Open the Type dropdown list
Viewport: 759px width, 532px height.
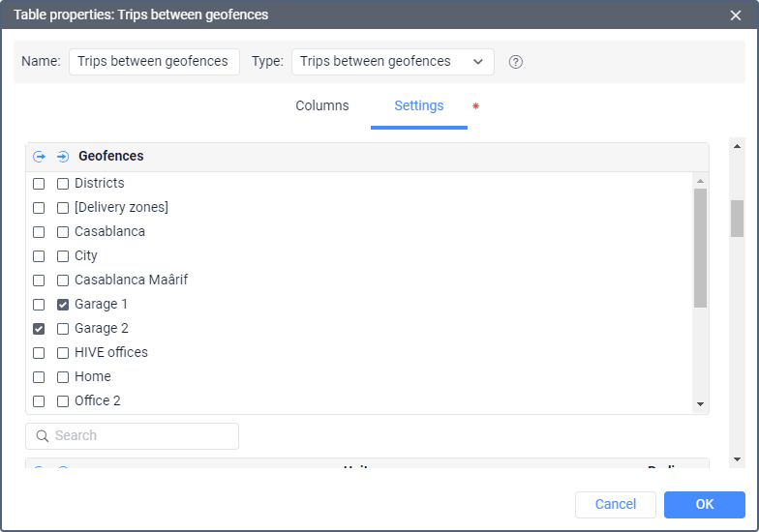pyautogui.click(x=392, y=62)
